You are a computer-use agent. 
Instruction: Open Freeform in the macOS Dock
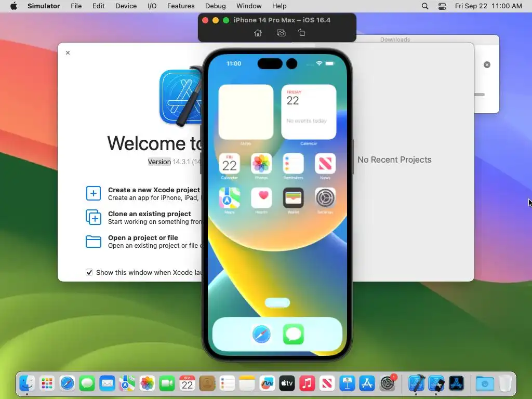click(267, 384)
